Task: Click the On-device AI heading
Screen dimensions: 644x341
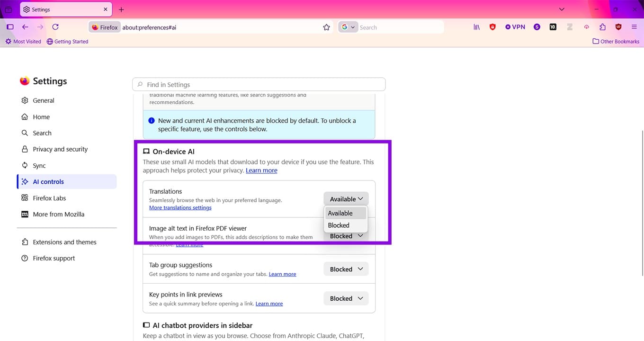Action: pyautogui.click(x=173, y=152)
